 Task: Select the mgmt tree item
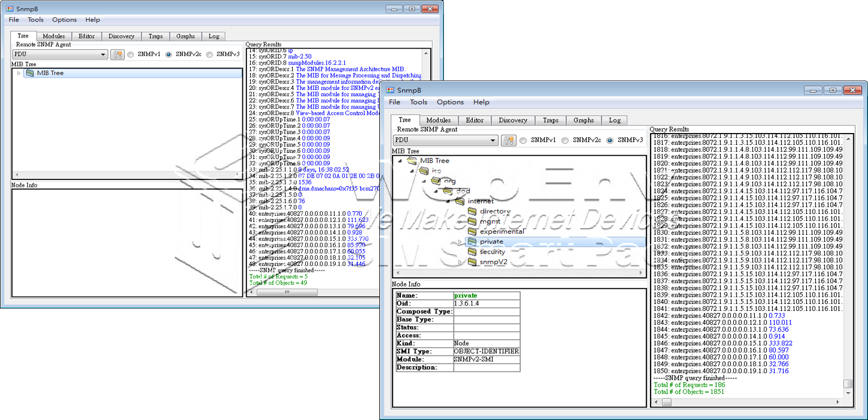(x=490, y=221)
